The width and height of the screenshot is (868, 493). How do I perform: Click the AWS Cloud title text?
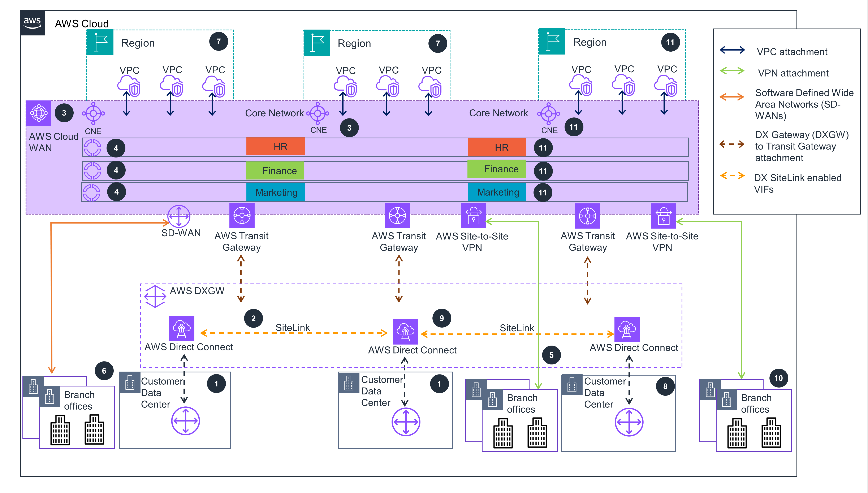[82, 24]
